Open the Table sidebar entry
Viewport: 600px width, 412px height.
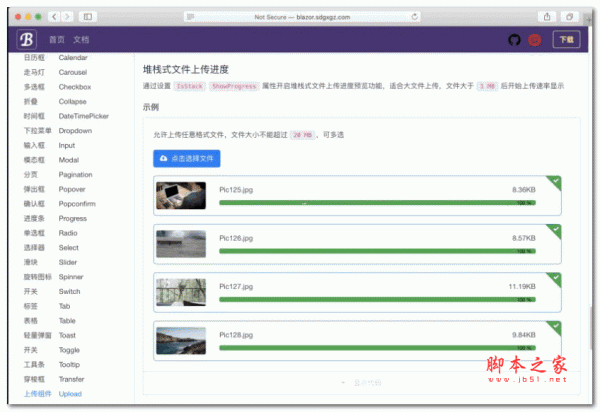[x=67, y=321]
